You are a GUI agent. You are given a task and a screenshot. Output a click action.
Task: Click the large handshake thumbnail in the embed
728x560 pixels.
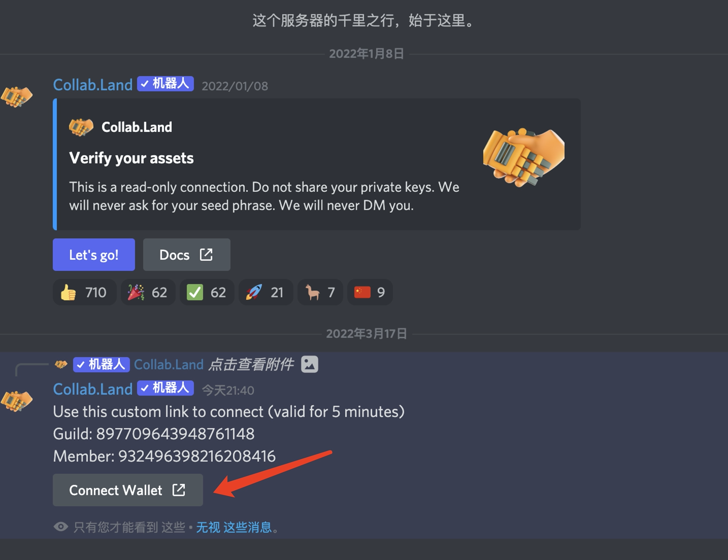click(x=524, y=158)
